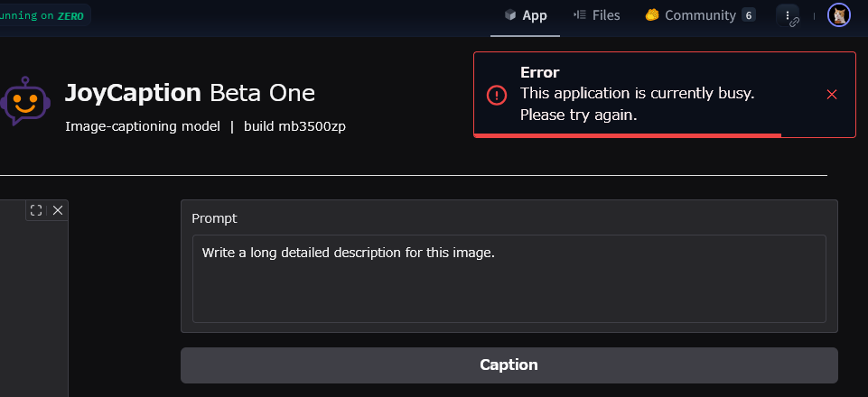The width and height of the screenshot is (868, 397).
Task: Click the JoyCaption robot logo
Action: coord(23,101)
